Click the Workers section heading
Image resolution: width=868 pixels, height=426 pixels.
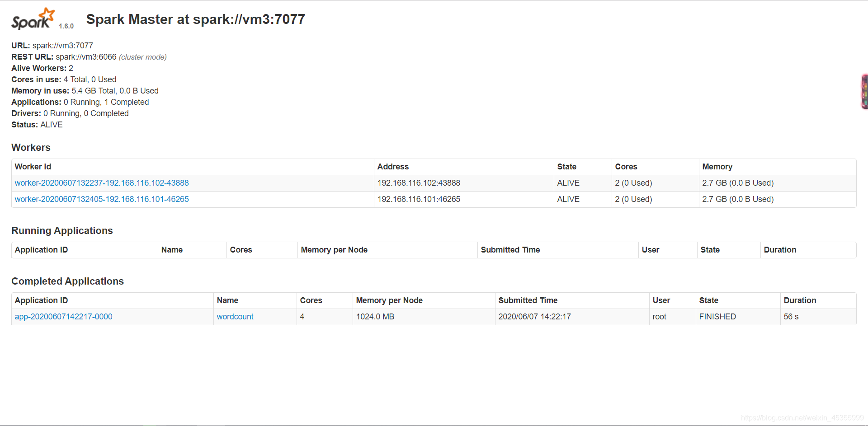tap(31, 148)
